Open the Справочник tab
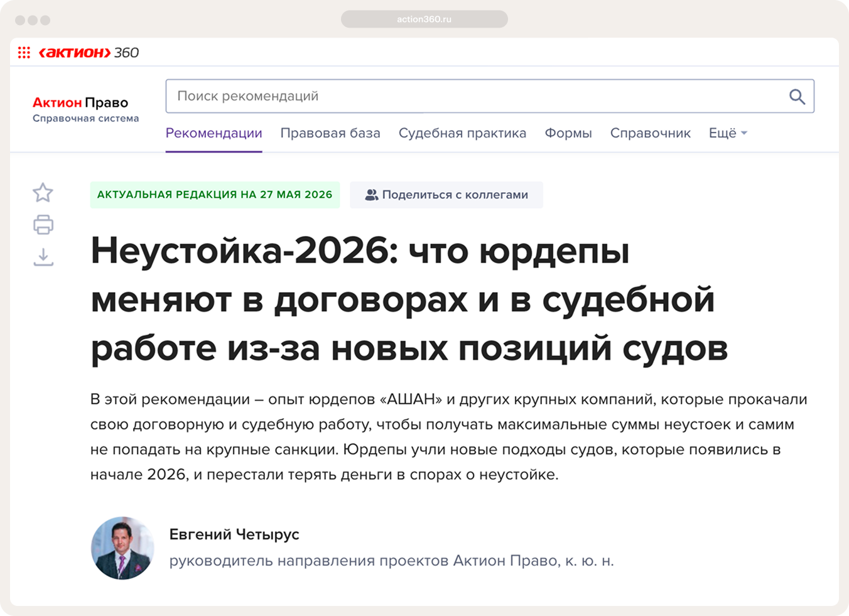849x616 pixels. pos(651,133)
